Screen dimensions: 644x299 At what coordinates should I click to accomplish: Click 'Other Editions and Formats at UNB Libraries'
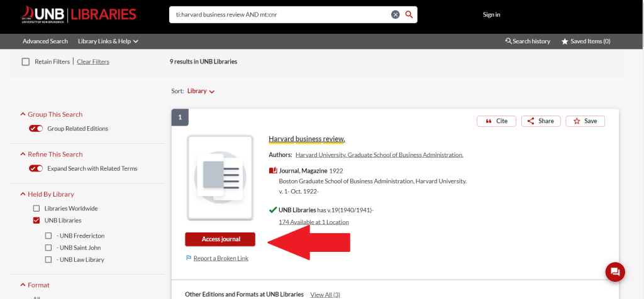click(x=245, y=295)
